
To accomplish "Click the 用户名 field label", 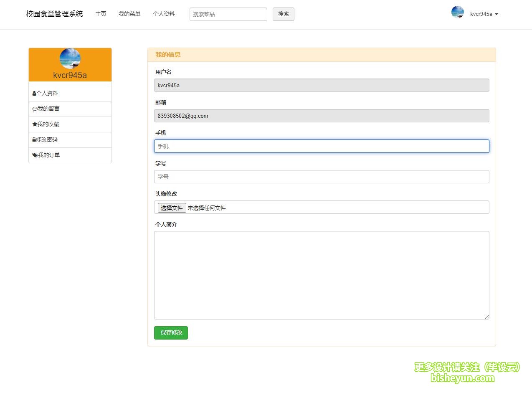I will [163, 72].
